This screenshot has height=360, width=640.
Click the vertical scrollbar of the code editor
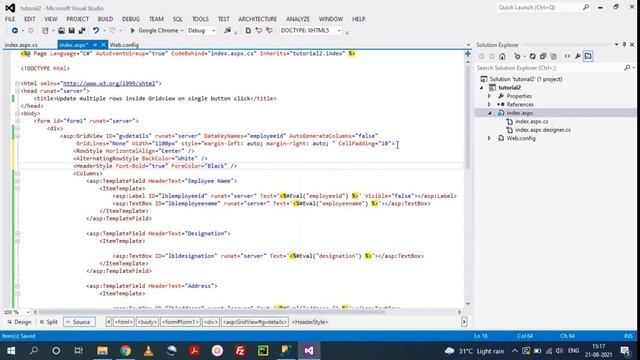click(468, 116)
